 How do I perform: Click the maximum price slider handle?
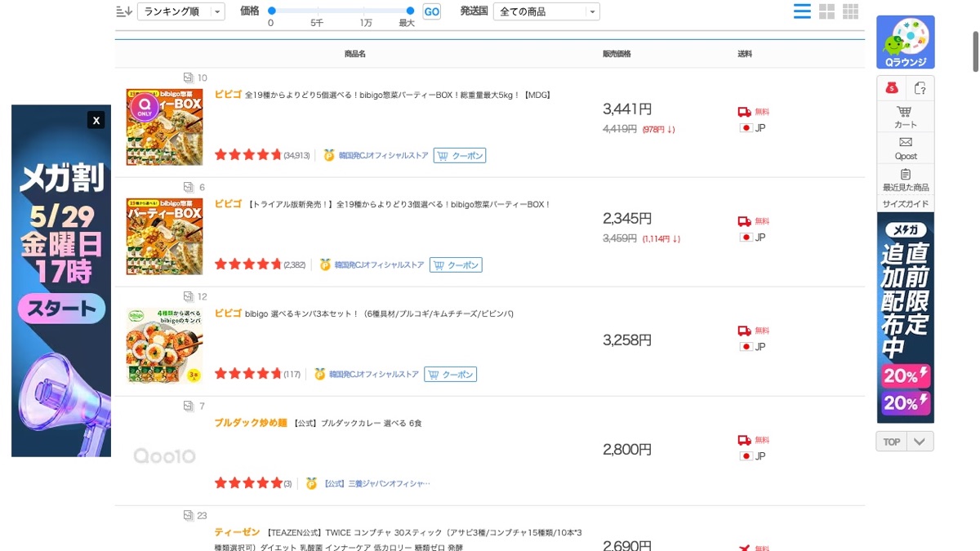[x=410, y=11]
